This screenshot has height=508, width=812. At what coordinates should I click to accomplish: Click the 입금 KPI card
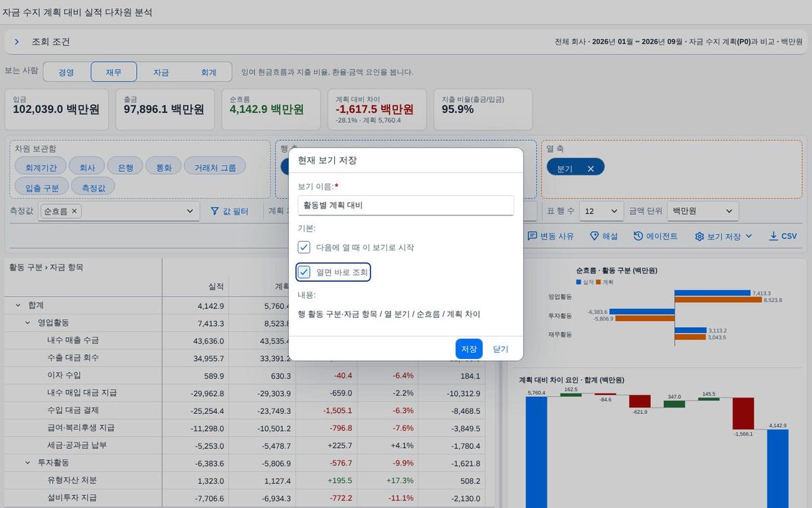pos(56,109)
